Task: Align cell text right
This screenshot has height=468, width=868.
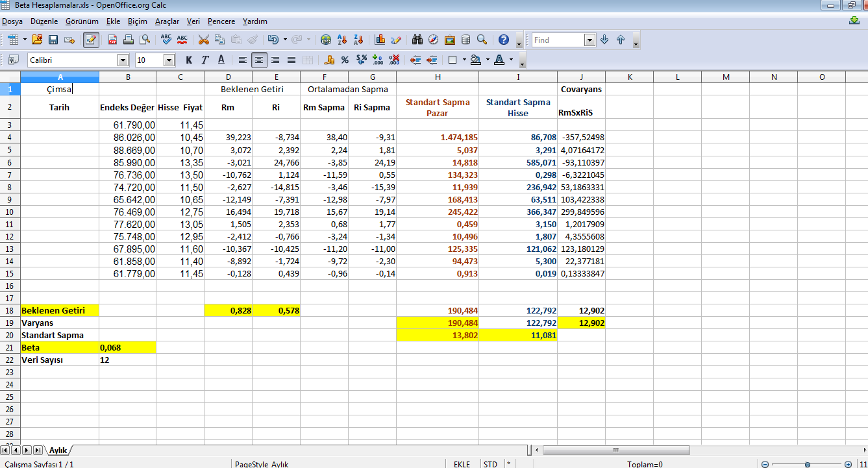Action: (275, 60)
